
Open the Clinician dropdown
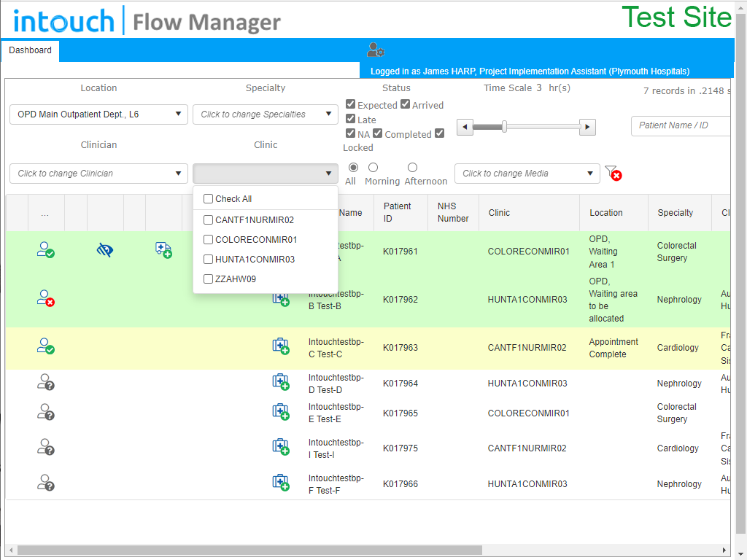click(x=98, y=174)
